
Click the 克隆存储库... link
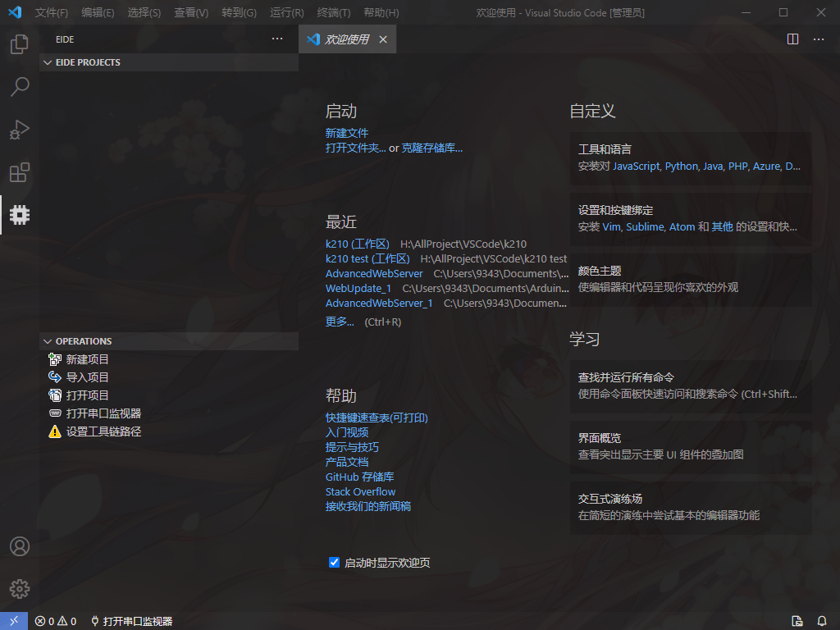point(432,148)
